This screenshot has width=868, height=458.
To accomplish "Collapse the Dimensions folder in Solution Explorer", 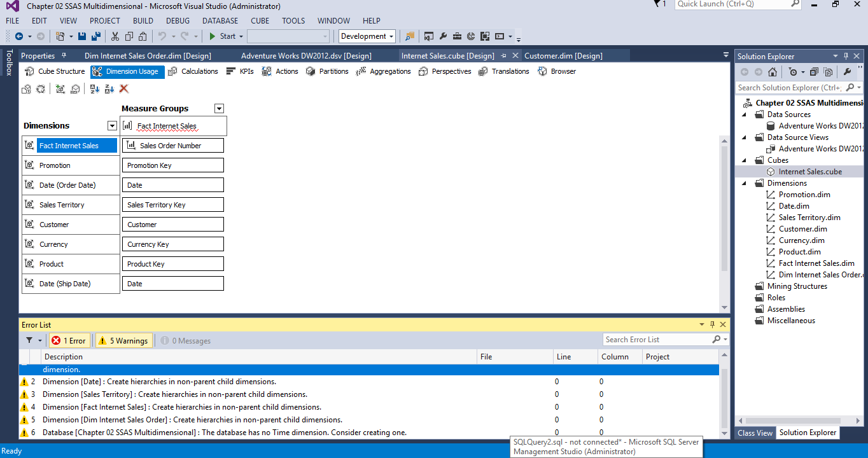I will (745, 183).
